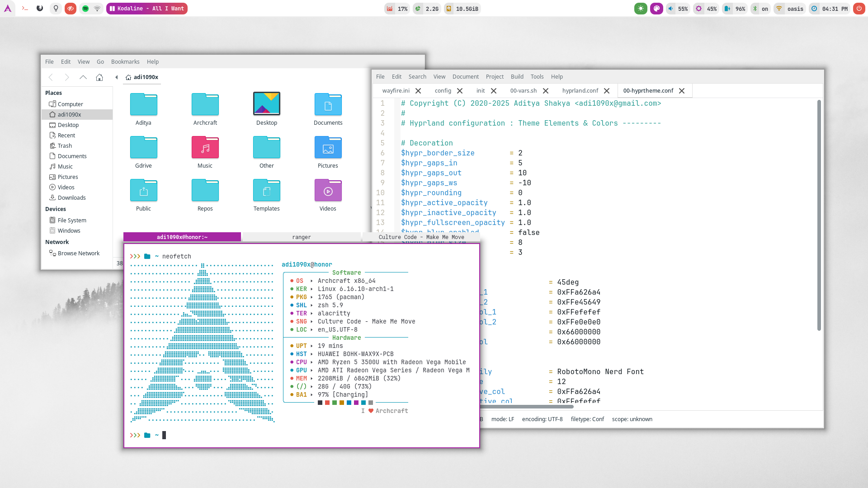
Task: Collapse path bar with left triangle arrow
Action: point(117,77)
